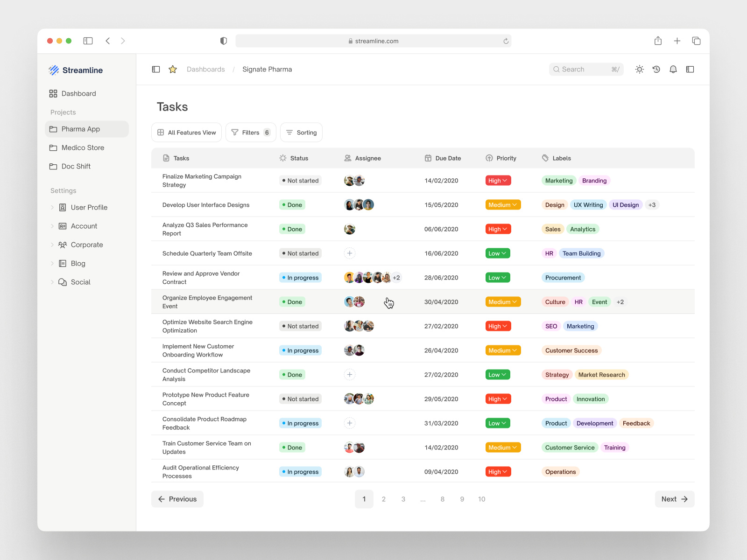Change Medium priority on Develop User Interface Designs
Screen dimensions: 747x560
coord(503,204)
